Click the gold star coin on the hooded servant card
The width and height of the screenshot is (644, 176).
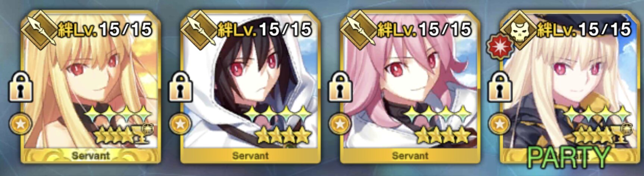181,124
